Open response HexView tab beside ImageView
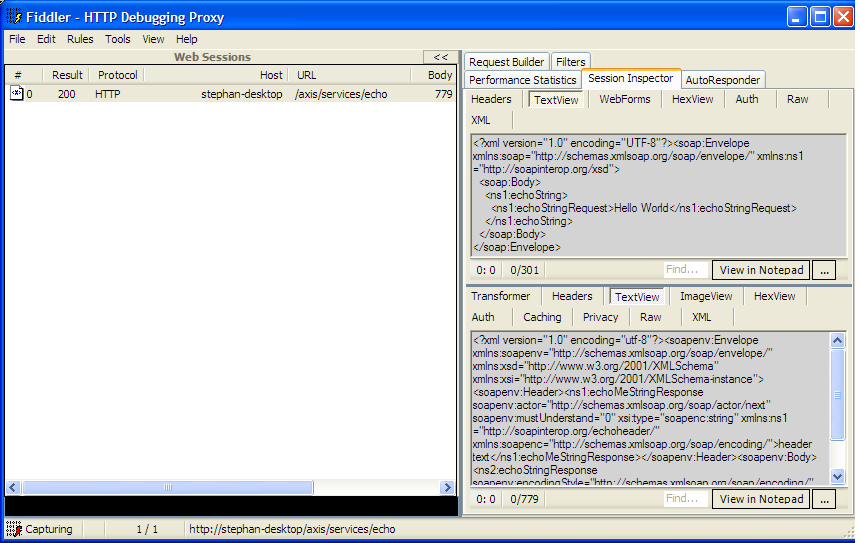Image resolution: width=860 pixels, height=543 pixels. (774, 296)
